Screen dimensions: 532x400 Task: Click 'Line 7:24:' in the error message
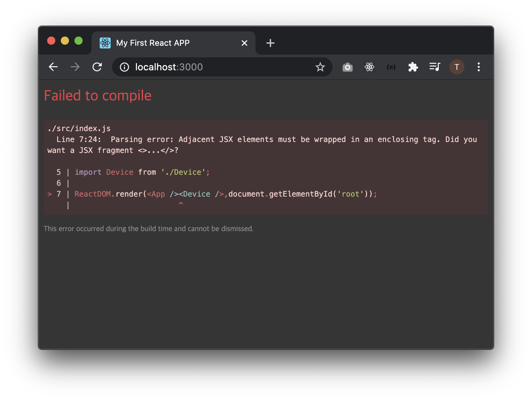[x=79, y=140]
